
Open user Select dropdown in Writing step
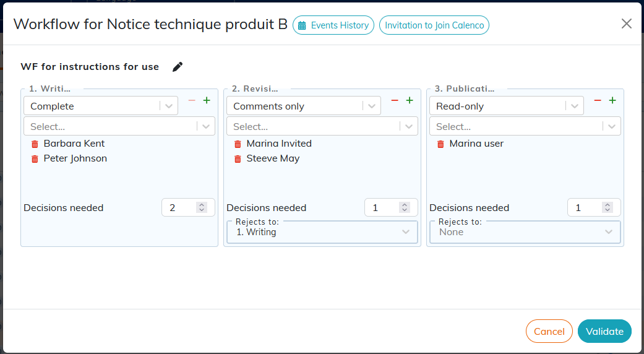119,126
